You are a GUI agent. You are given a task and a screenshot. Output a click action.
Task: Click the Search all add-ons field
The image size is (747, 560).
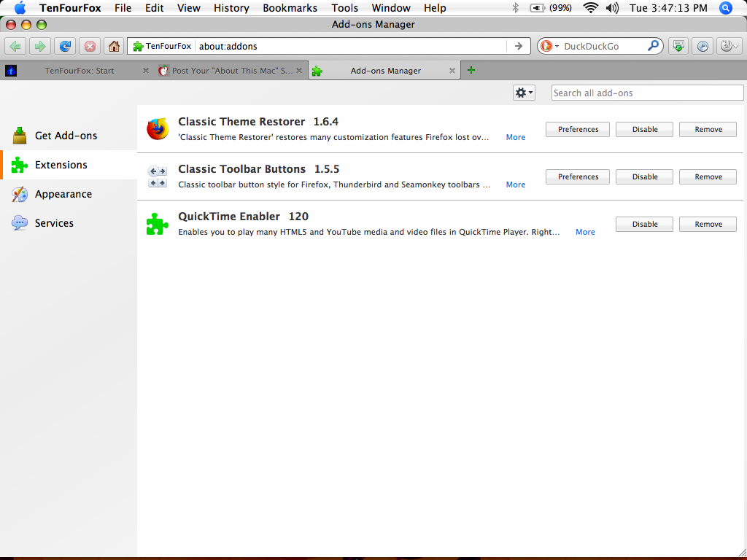point(648,93)
